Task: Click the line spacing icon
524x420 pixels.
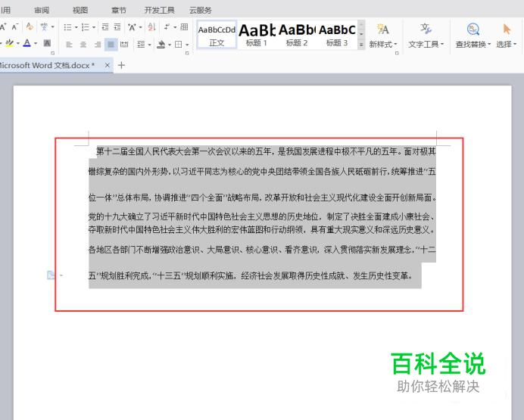Action: pyautogui.click(x=142, y=44)
